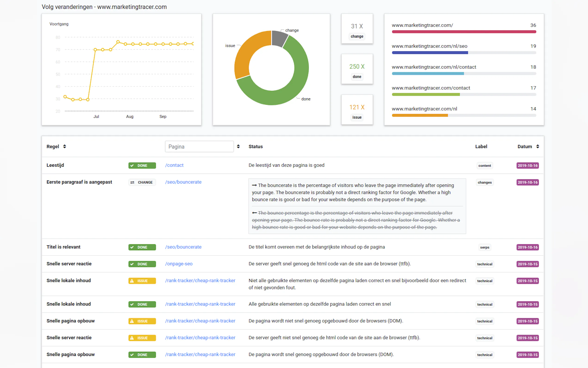Type in the Pagina filter field
This screenshot has height=368, width=588.
click(199, 146)
